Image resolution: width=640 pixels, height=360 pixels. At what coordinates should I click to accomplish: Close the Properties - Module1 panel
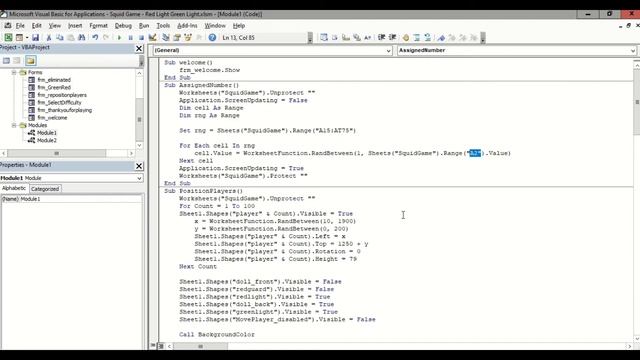[139, 166]
